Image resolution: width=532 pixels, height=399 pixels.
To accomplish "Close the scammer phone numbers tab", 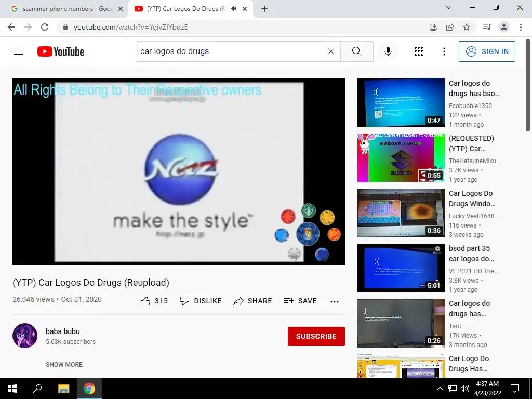I will click(121, 9).
